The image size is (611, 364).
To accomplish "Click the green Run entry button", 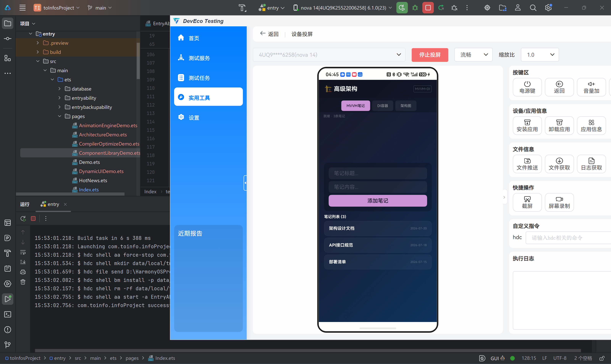I will 402,8.
